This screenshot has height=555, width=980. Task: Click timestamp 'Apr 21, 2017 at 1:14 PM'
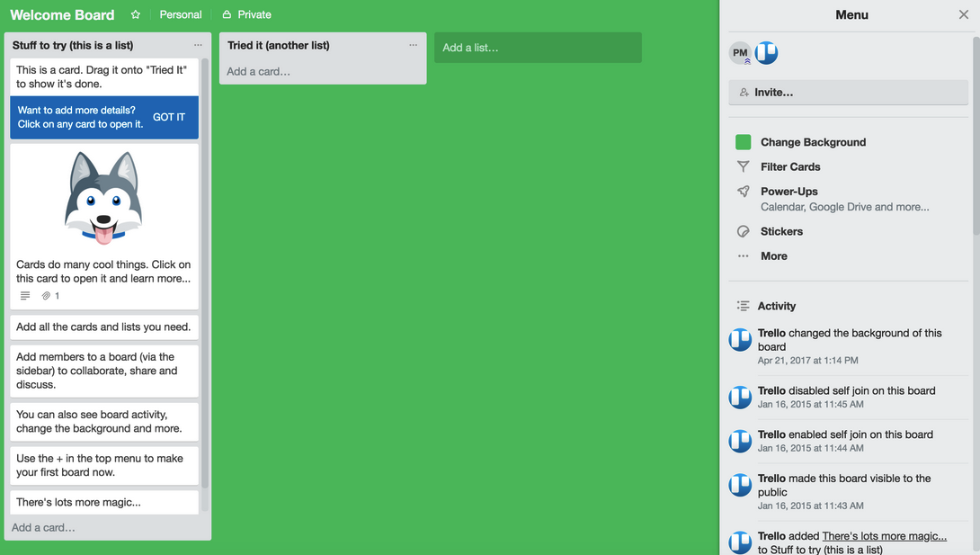tap(807, 361)
